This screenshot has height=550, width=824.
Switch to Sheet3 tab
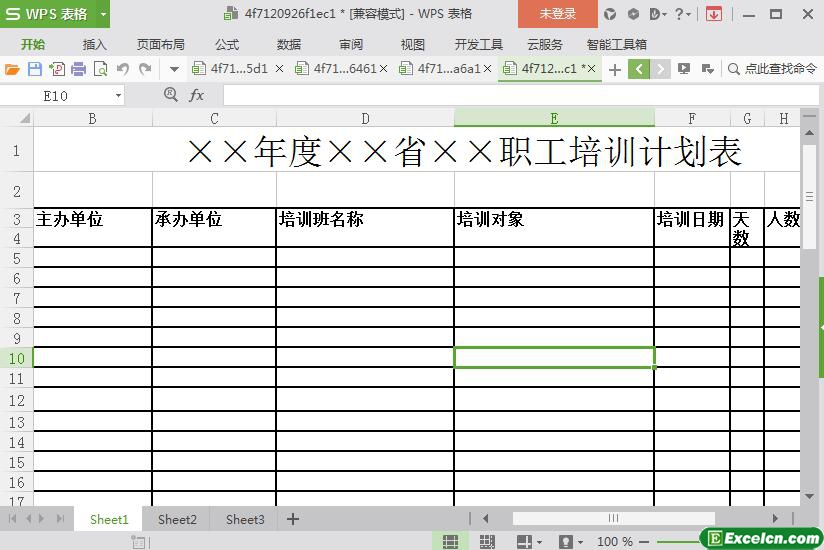coord(245,520)
